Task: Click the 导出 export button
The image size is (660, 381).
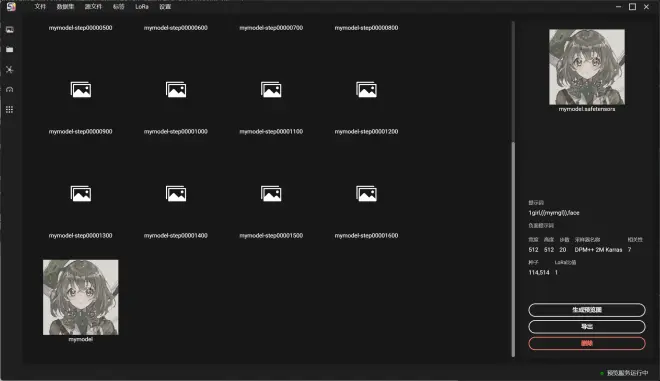Action: pyautogui.click(x=587, y=327)
